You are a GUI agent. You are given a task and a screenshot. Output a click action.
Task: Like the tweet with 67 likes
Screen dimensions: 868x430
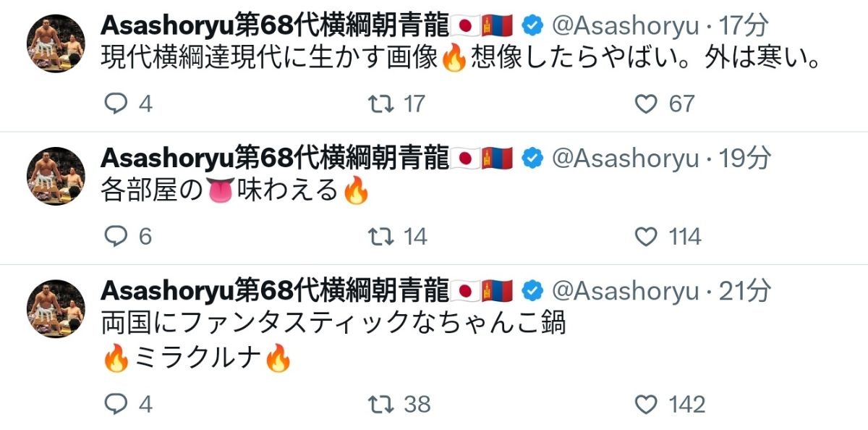tap(645, 104)
